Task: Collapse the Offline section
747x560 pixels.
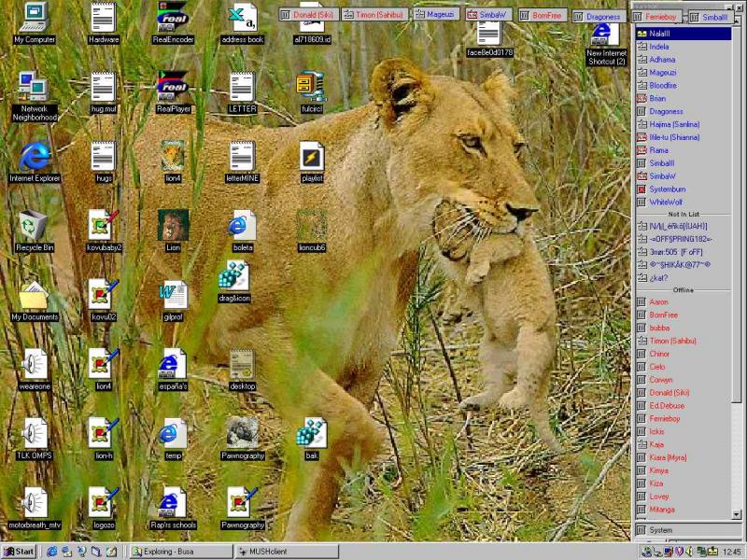Action: tap(683, 290)
